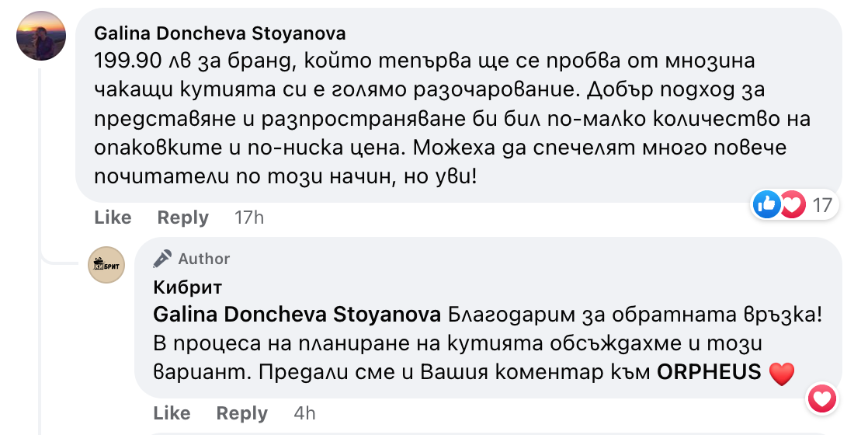This screenshot has height=435, width=868.
Task: Reply to Кибрит's author response
Action: [241, 412]
